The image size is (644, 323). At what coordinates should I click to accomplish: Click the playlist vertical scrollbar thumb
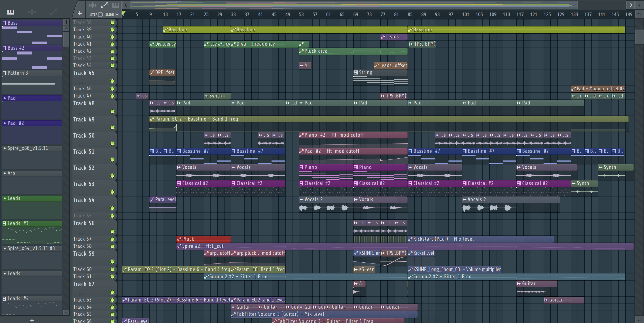639,36
